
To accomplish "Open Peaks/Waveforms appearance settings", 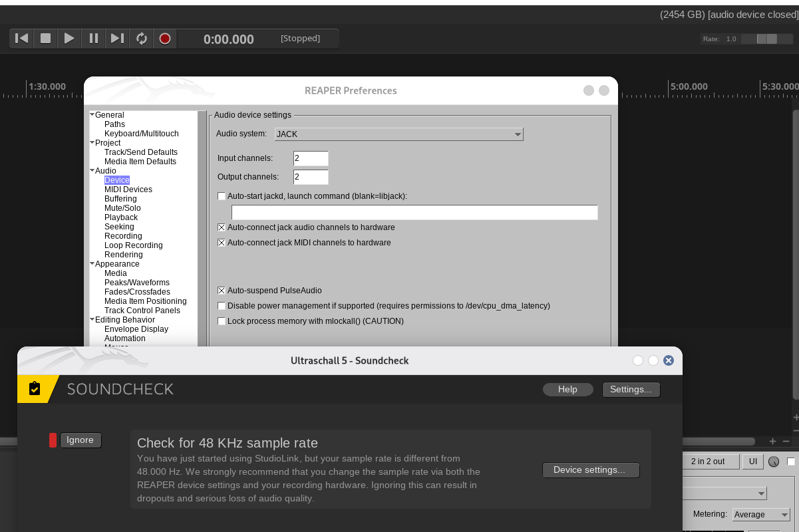I will coord(137,283).
